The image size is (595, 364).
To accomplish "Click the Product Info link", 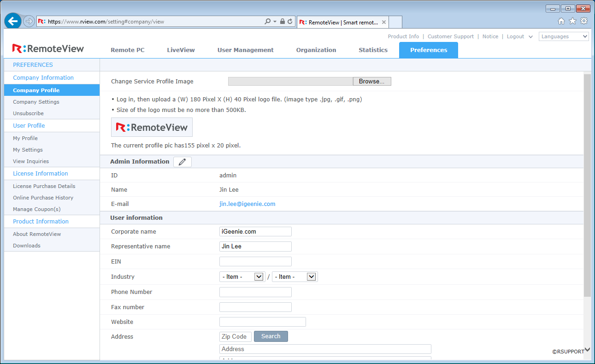I will (403, 36).
